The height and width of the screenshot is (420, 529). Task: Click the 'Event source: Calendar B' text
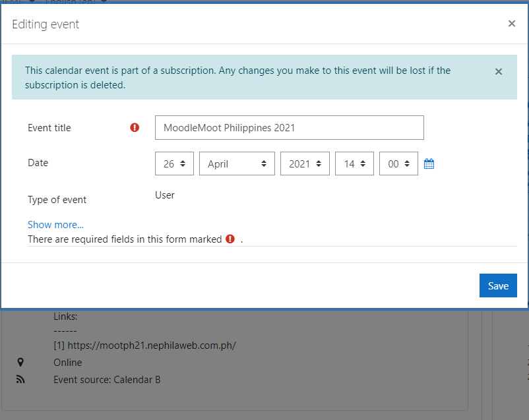pos(107,380)
